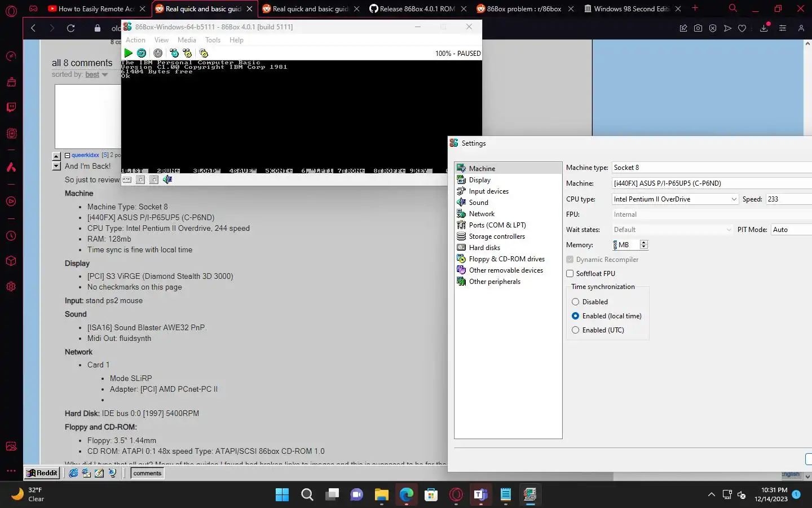The width and height of the screenshot is (812, 508).
Task: Collapse the queerkidxx comment toggle
Action: point(67,155)
